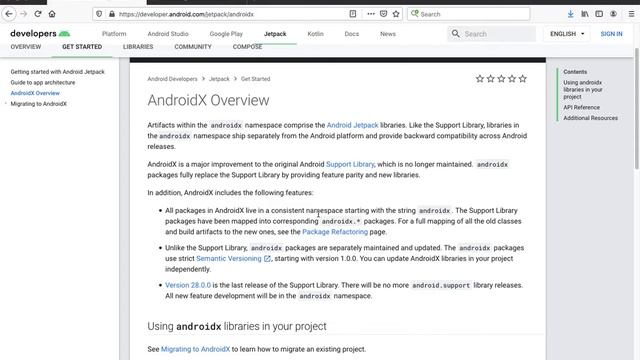The image size is (640, 360).
Task: Open the browser home page icon
Action: tap(52, 14)
